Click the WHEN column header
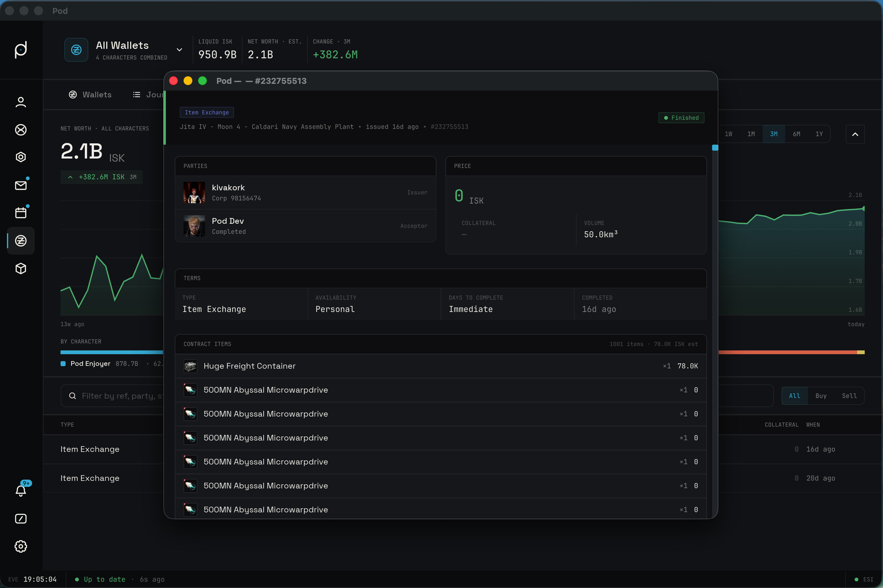The width and height of the screenshot is (883, 588). [813, 424]
